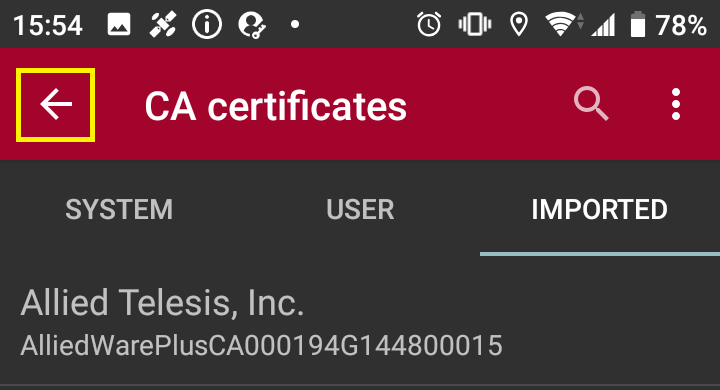Tap the VPN key notification icon
Viewport: 720px width, 390px height.
(x=252, y=24)
